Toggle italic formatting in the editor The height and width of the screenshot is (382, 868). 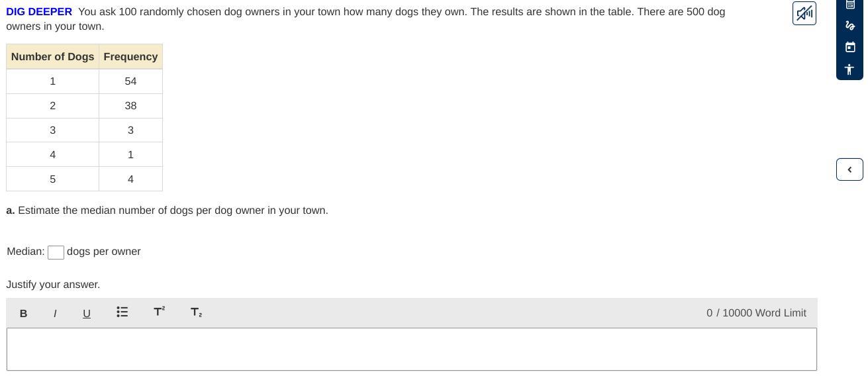(x=55, y=313)
